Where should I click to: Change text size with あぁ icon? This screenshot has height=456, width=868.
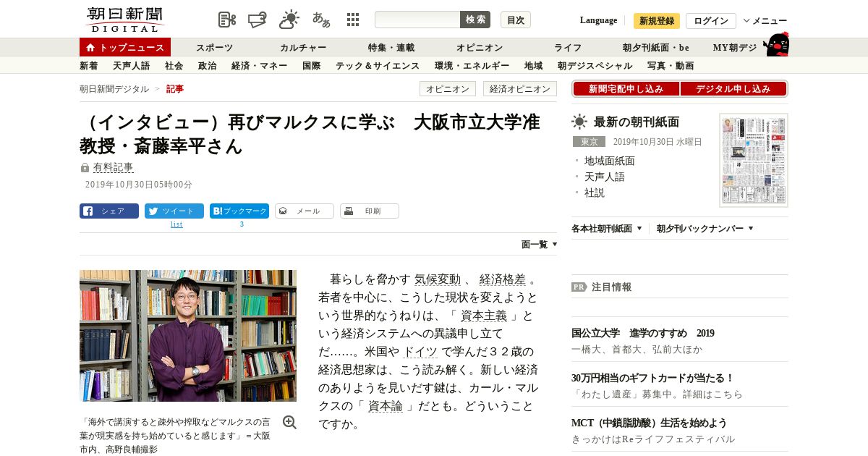coord(321,20)
